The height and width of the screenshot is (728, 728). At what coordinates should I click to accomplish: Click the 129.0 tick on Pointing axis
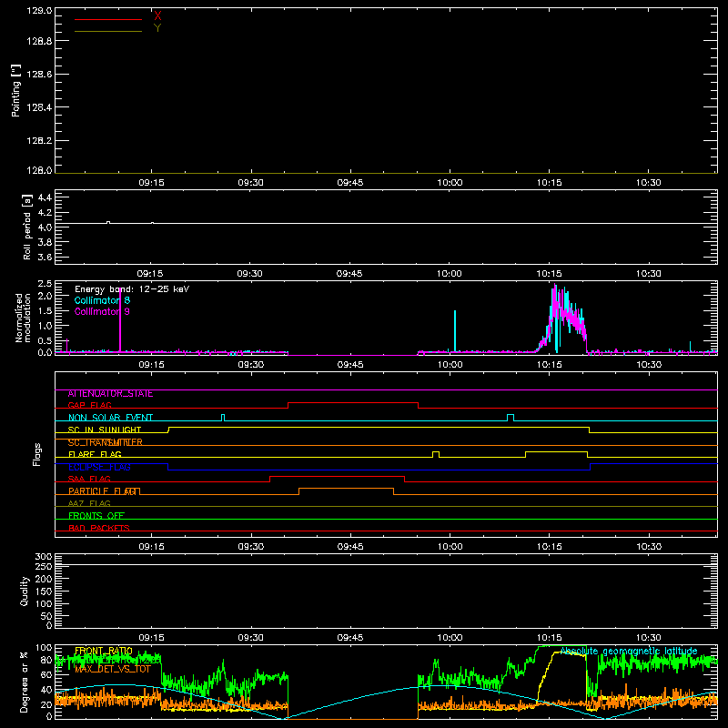pos(39,10)
